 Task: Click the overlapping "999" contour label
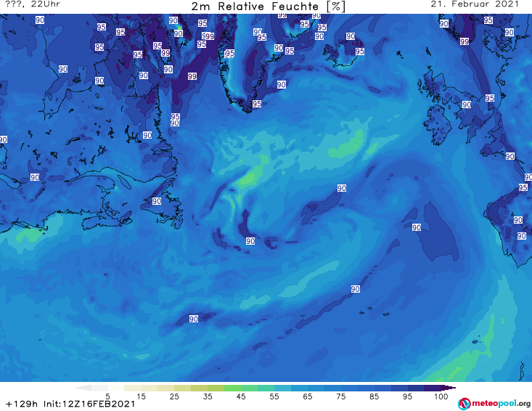click(x=208, y=36)
